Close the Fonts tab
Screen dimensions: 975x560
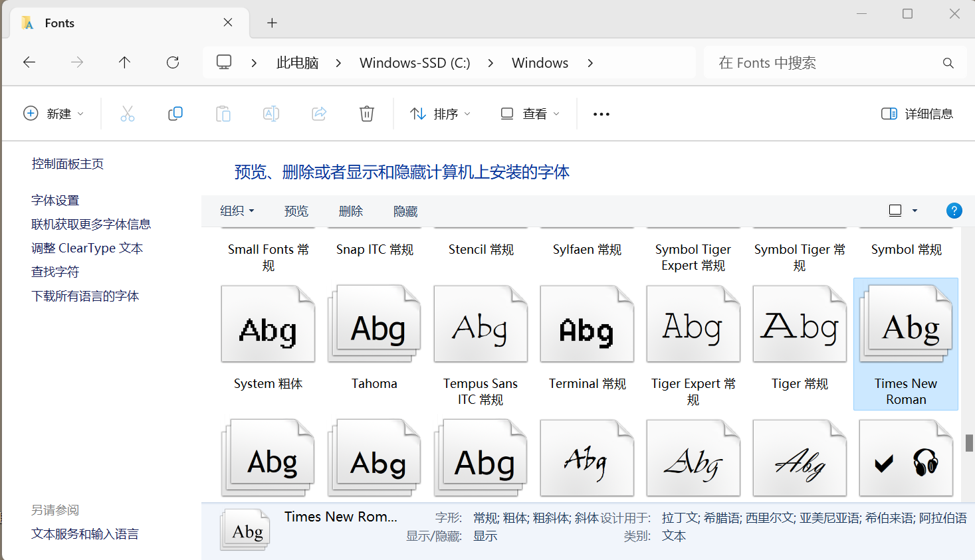click(x=228, y=23)
